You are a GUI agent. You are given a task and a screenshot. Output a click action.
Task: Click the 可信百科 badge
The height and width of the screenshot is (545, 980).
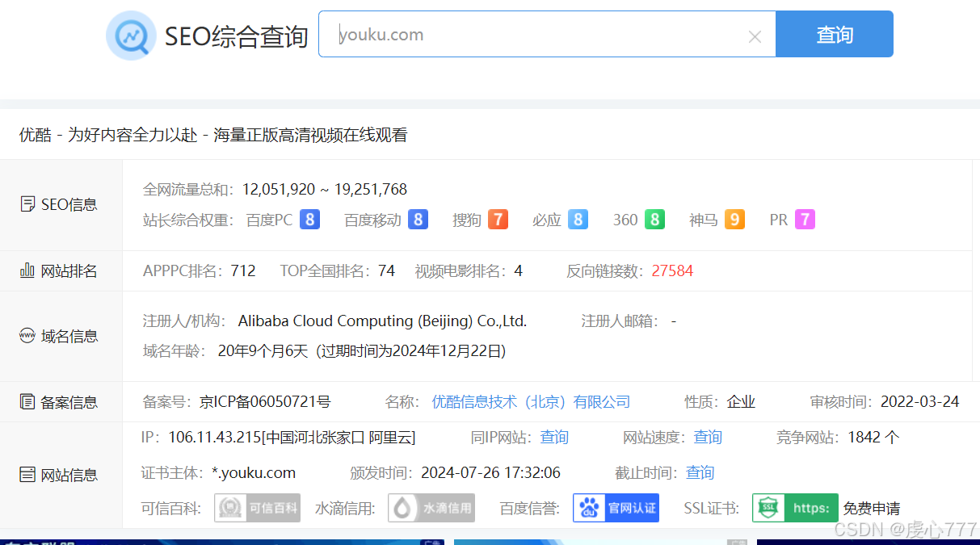[x=258, y=508]
